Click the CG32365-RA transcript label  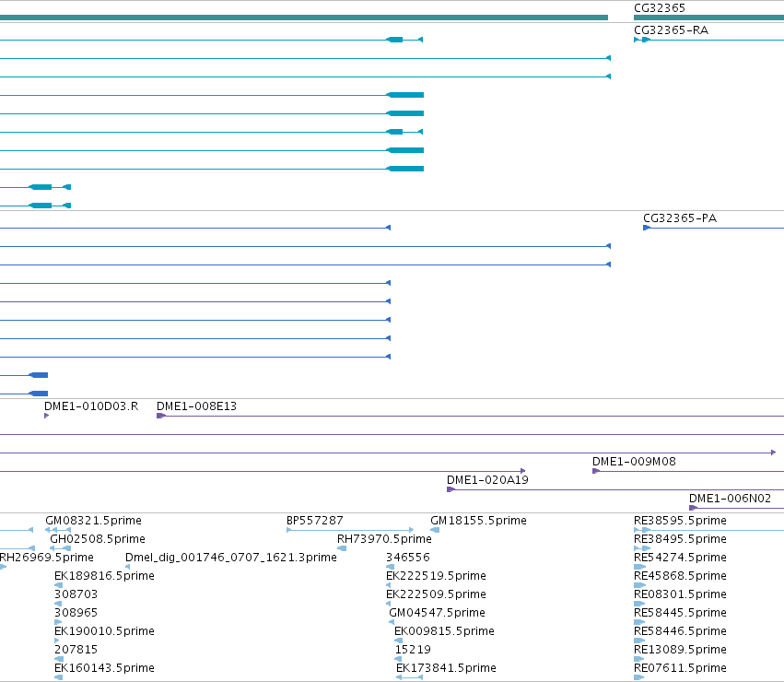671,30
